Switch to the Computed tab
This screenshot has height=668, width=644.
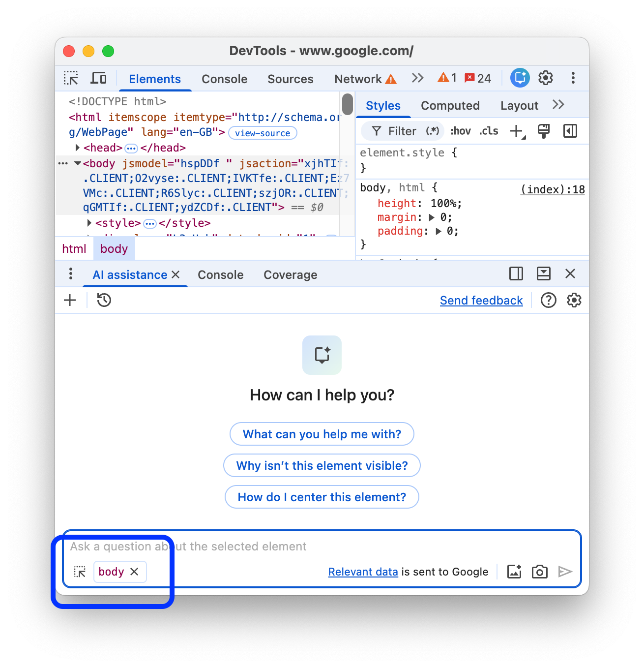450,106
